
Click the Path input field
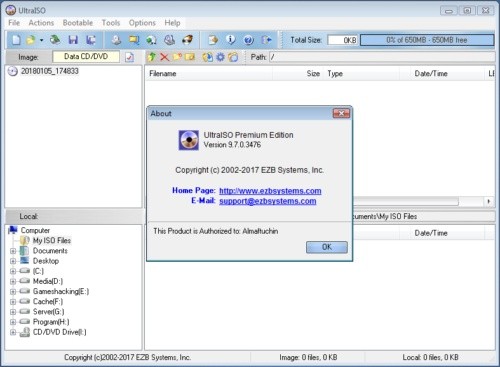[382, 57]
